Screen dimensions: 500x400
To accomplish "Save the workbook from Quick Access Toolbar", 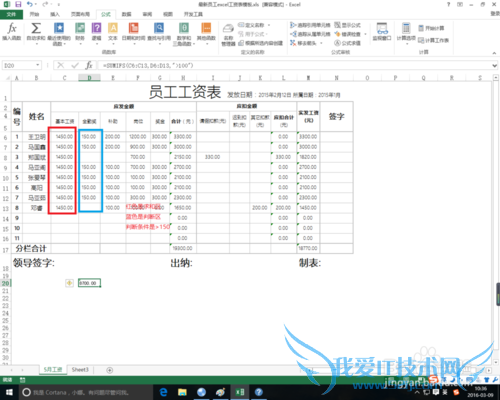I will tap(18, 4).
